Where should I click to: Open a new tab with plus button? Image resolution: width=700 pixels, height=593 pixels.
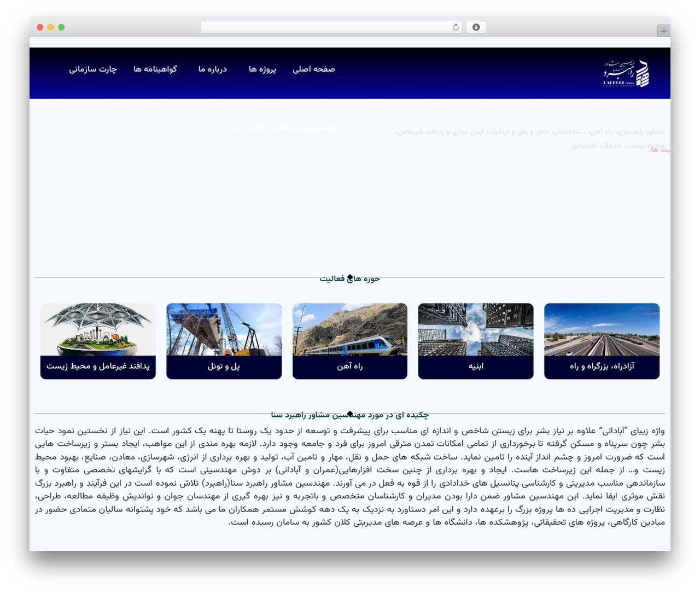pyautogui.click(x=664, y=31)
